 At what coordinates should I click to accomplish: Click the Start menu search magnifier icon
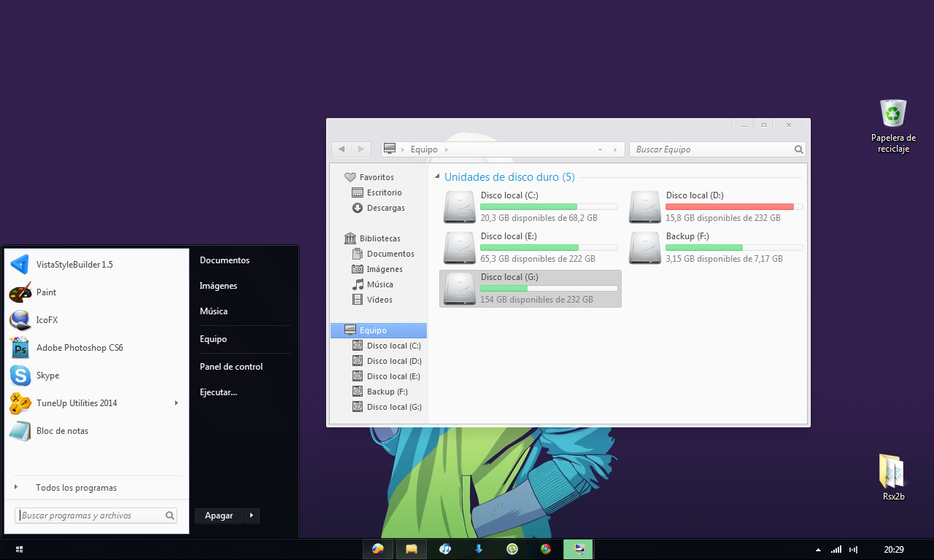click(x=169, y=516)
